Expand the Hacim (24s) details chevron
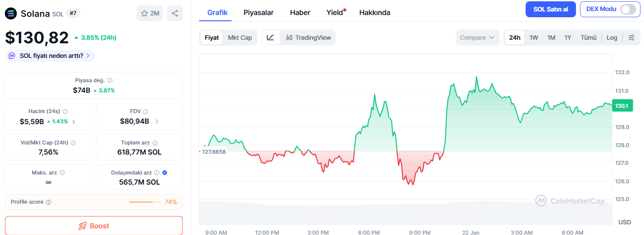This screenshot has height=235, width=644. click(73, 121)
